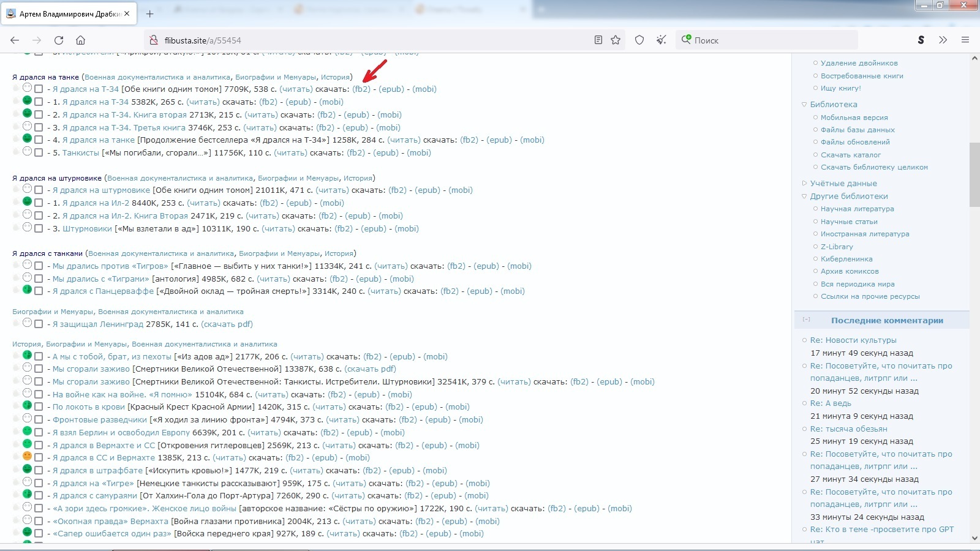Download mobi of 'Я дрался с Панцерваффе'

pyautogui.click(x=513, y=291)
